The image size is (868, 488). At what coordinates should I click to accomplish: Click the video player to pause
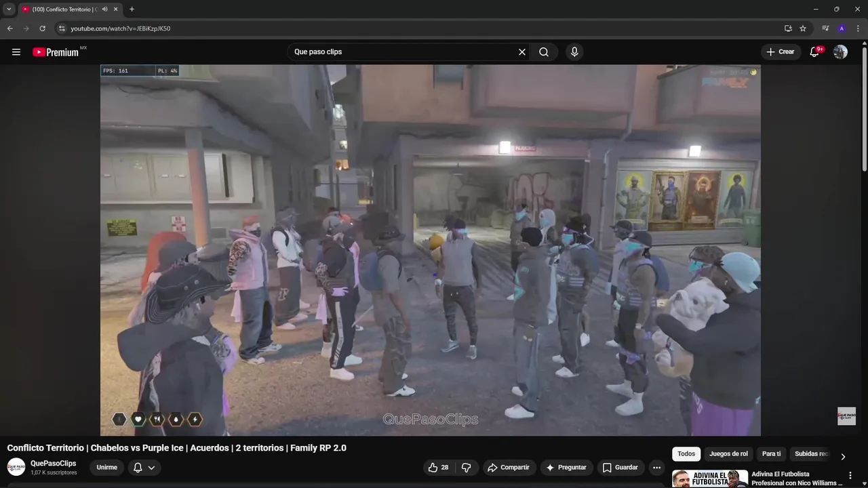(x=431, y=250)
